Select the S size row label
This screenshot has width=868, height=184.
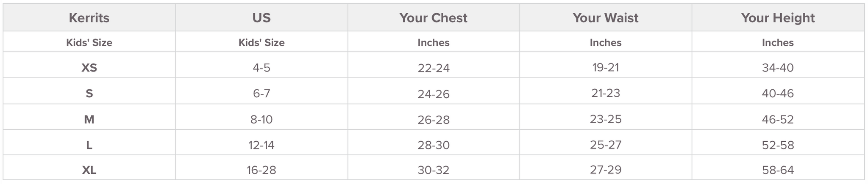(89, 93)
